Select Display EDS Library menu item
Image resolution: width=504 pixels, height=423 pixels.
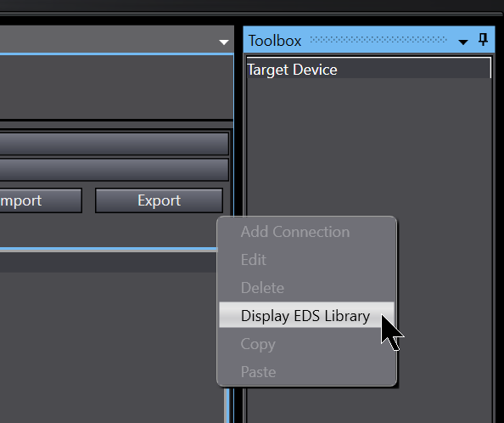[306, 315]
